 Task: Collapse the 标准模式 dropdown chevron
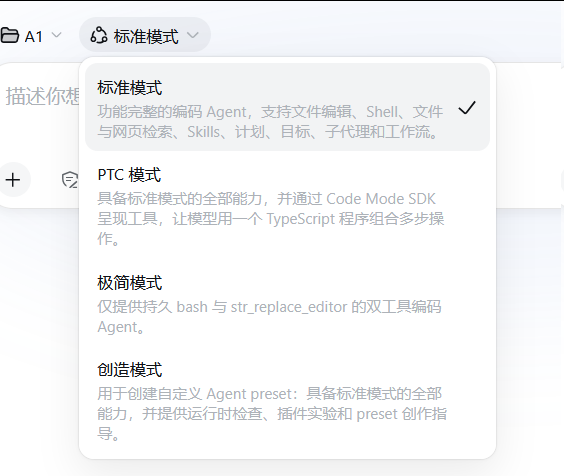[x=193, y=35]
